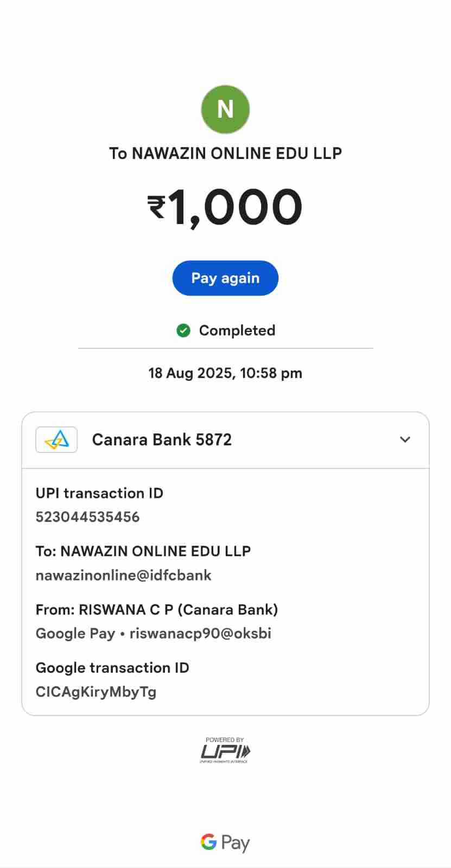The width and height of the screenshot is (451, 868).
Task: Click the date 18 Aug 2025, 10:58 pm
Action: [x=225, y=373]
